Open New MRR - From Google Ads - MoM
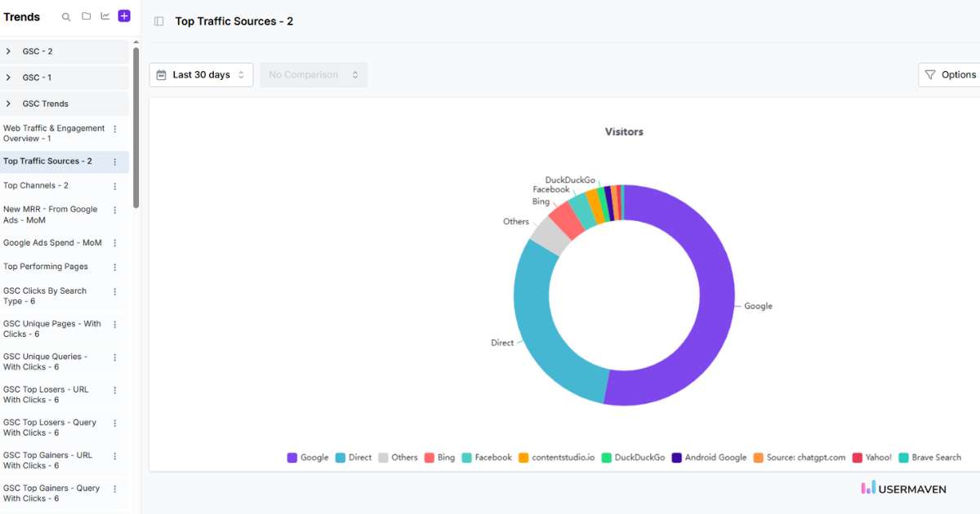Viewport: 980px width, 514px height. pos(51,215)
